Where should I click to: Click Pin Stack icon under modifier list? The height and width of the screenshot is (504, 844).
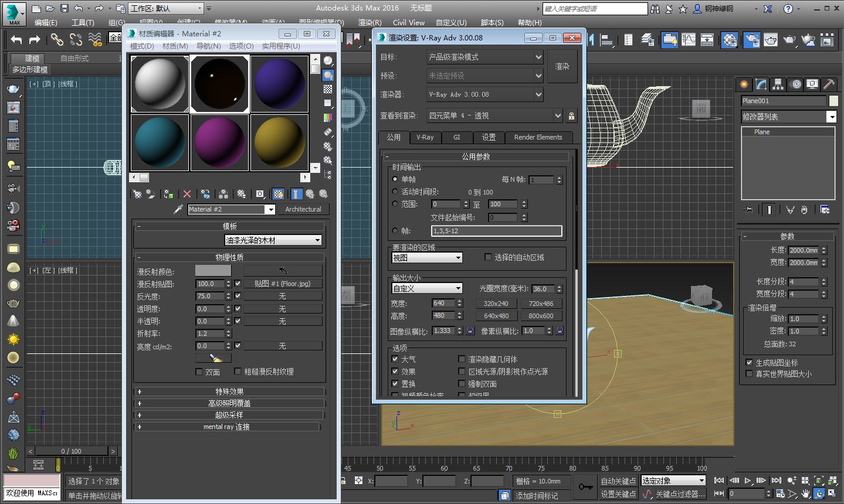coord(748,210)
